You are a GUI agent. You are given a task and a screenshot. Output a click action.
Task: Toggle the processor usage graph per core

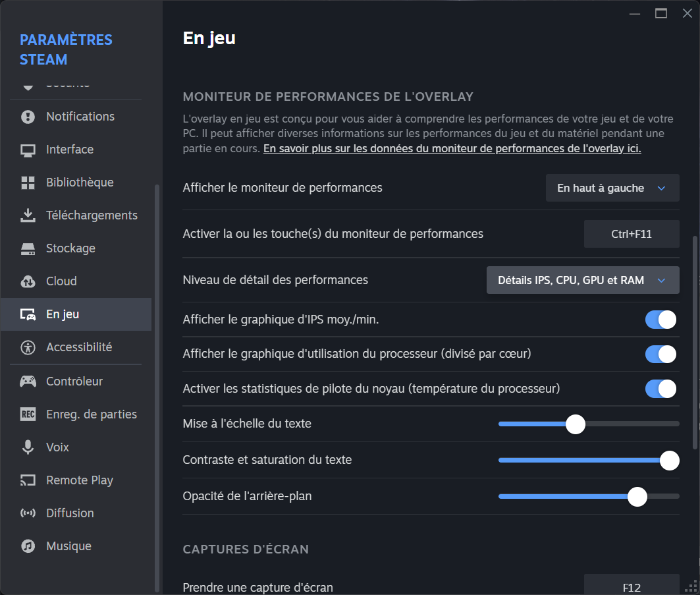click(x=660, y=354)
